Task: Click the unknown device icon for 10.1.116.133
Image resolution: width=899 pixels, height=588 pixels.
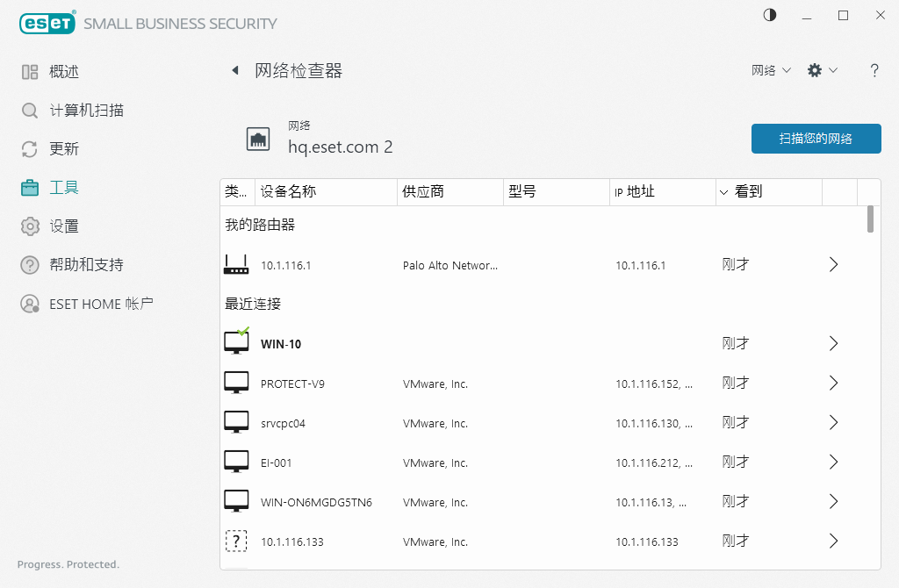Action: tap(236, 541)
